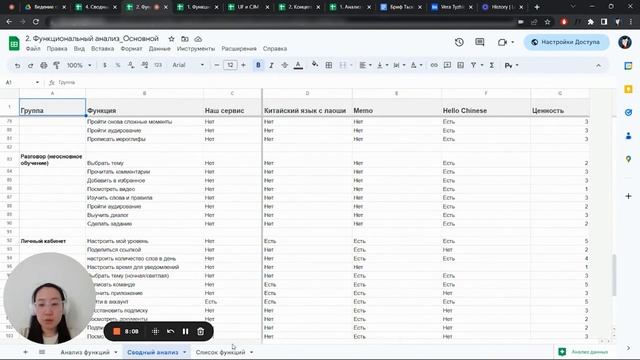Increase font size with plus
640x360 pixels.
pyautogui.click(x=244, y=65)
